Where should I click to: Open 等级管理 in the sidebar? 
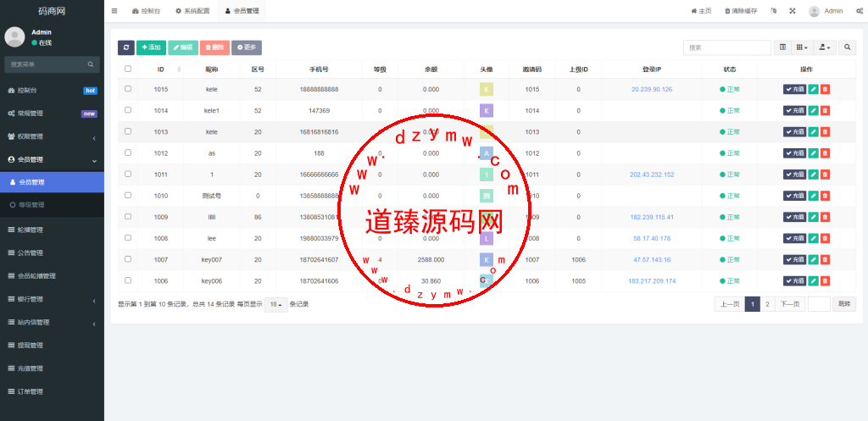pos(52,205)
